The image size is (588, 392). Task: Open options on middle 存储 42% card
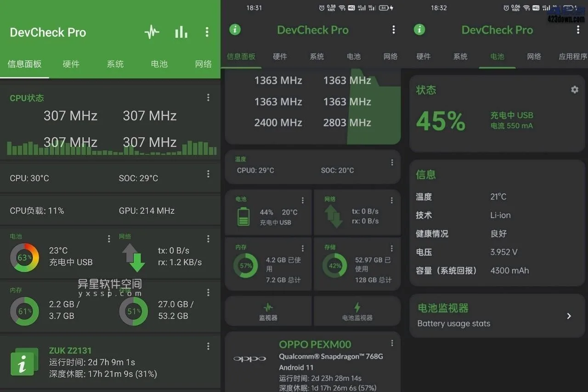pyautogui.click(x=392, y=248)
